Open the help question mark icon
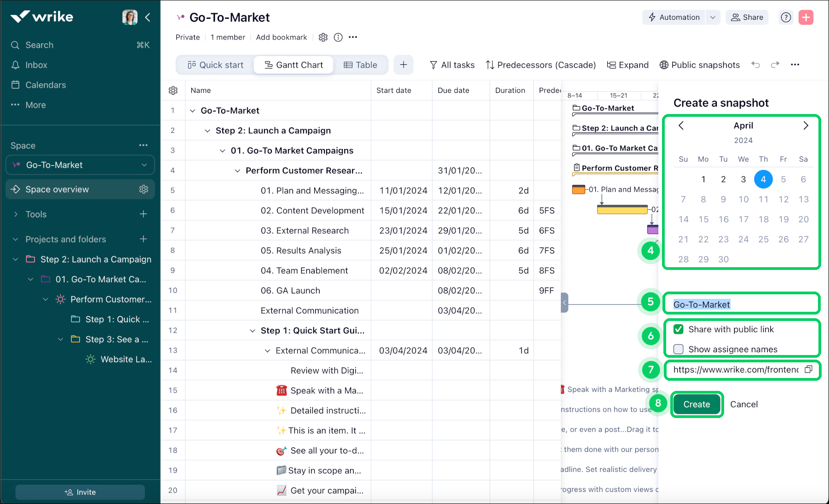This screenshot has width=829, height=504. point(786,17)
